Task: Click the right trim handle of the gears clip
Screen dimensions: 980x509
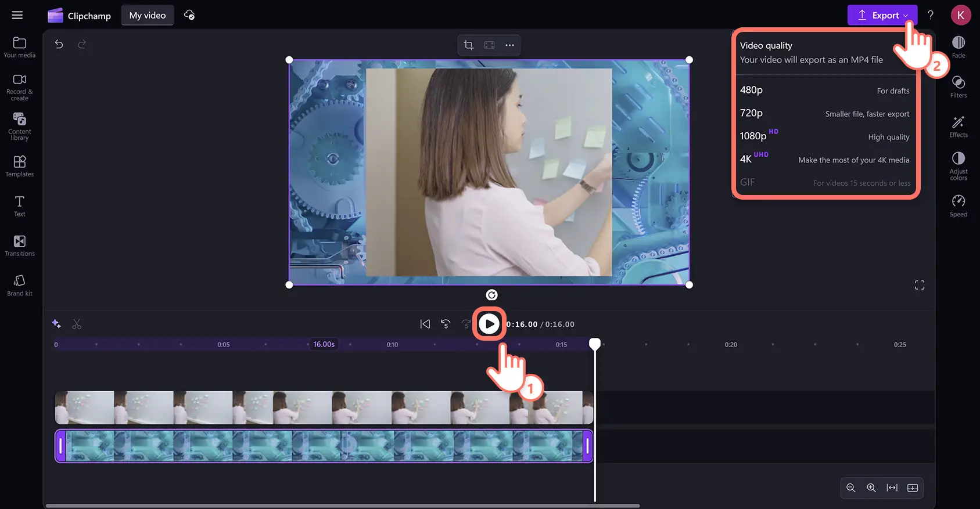Action: coord(587,446)
